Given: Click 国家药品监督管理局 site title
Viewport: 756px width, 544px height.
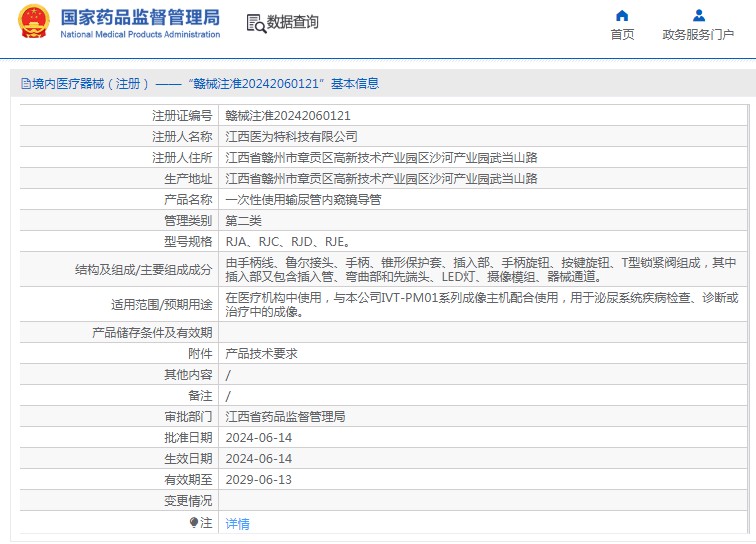Looking at the screenshot, I should (140, 17).
